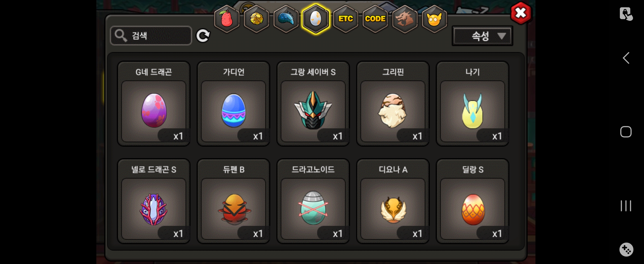Choose the 그랑 세이버 S helmet item

[x=313, y=103]
